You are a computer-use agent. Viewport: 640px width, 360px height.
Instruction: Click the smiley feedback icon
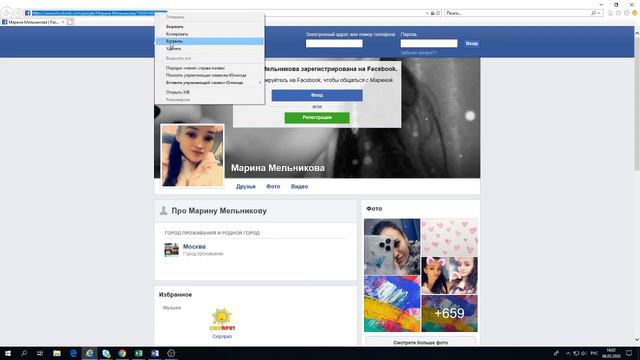pos(635,13)
